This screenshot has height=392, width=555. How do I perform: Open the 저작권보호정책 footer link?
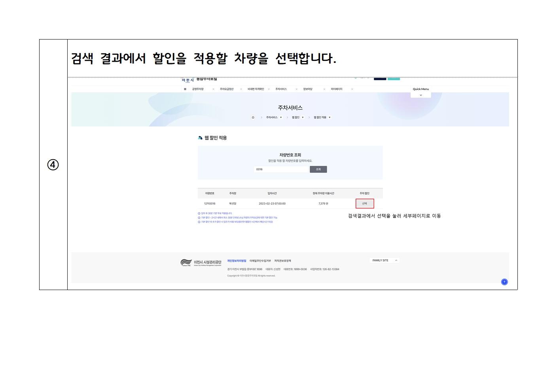point(282,261)
